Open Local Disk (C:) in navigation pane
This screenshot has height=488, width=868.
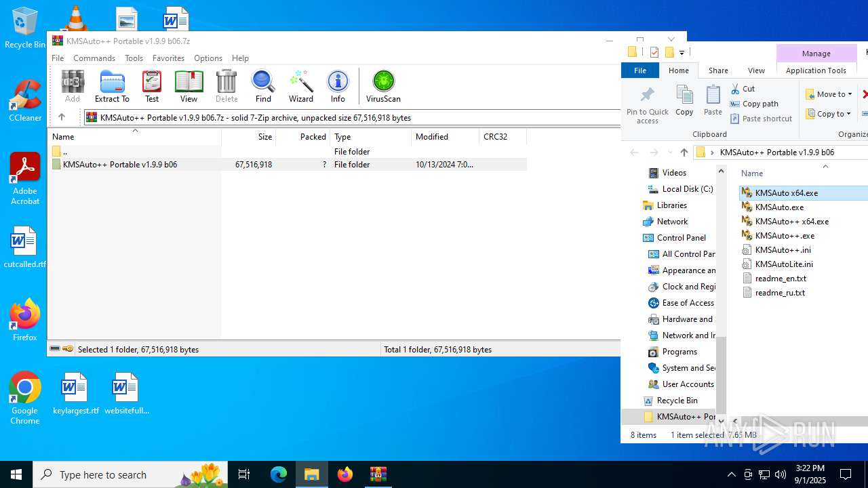680,189
